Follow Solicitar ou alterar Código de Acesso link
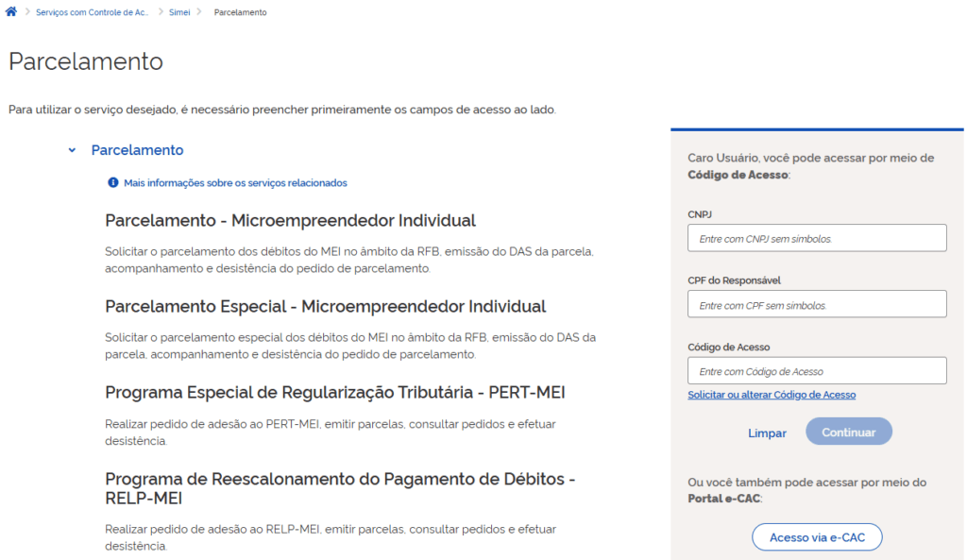This screenshot has height=560, width=967. point(772,395)
